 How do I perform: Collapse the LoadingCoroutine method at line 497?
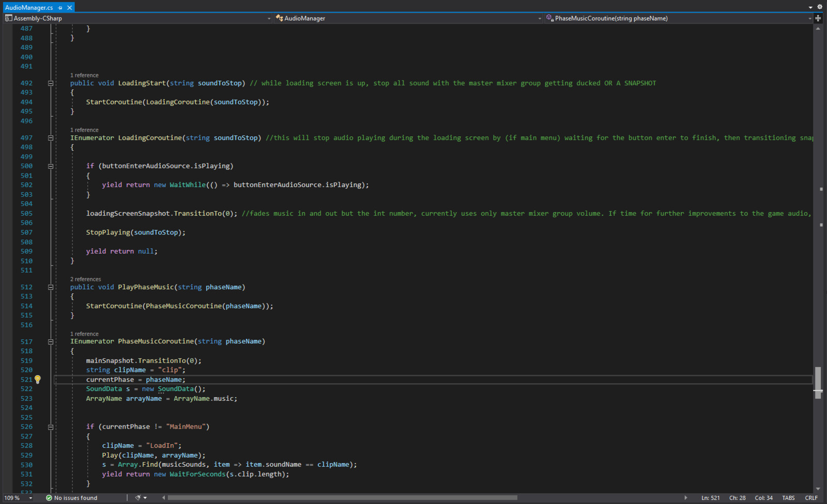coord(51,138)
